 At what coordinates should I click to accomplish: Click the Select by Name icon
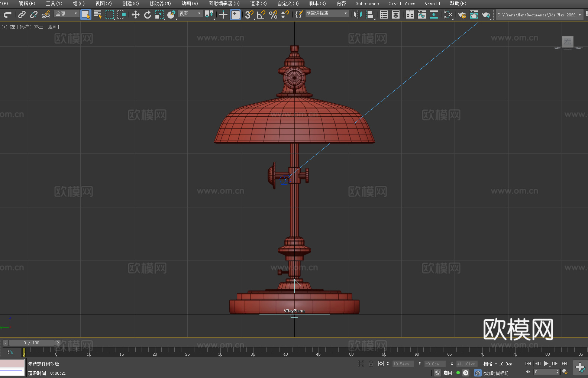tap(97, 14)
